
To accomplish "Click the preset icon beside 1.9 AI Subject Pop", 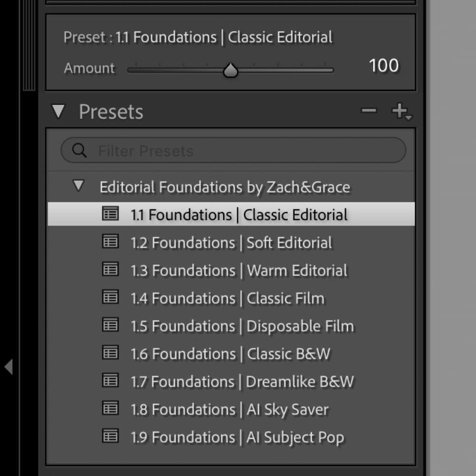I will coord(110,436).
